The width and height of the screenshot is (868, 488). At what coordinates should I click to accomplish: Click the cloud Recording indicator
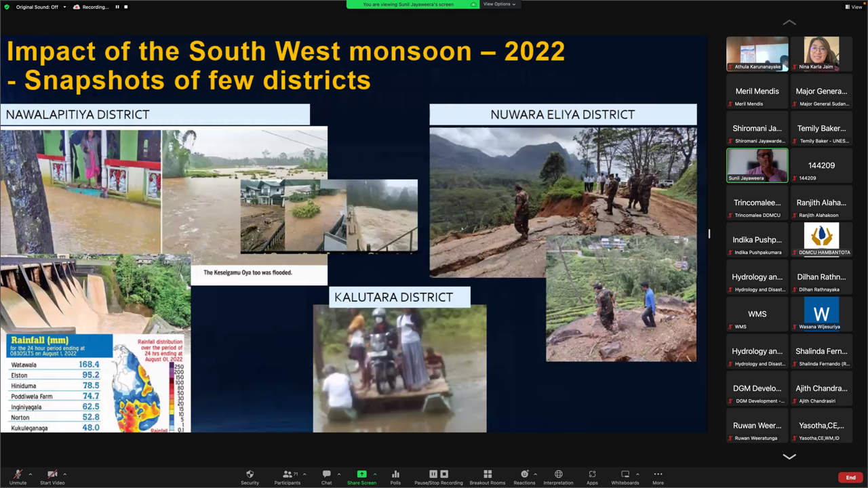click(x=91, y=7)
